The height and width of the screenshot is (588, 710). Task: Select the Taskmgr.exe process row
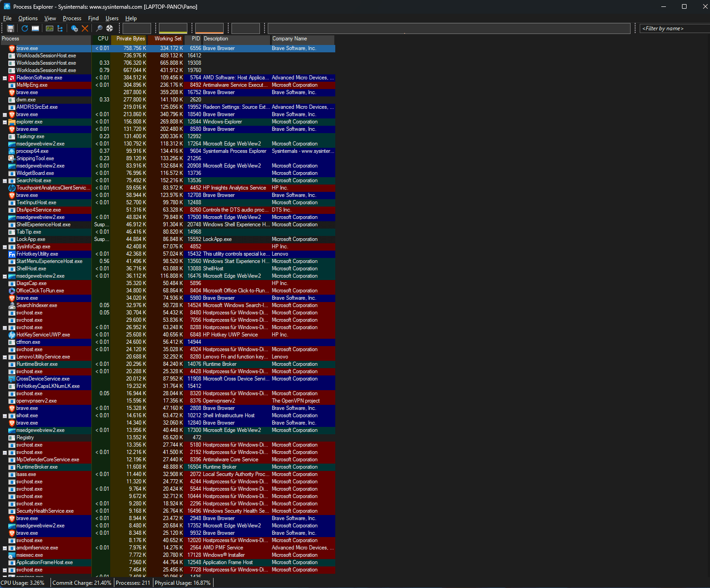tap(168, 136)
